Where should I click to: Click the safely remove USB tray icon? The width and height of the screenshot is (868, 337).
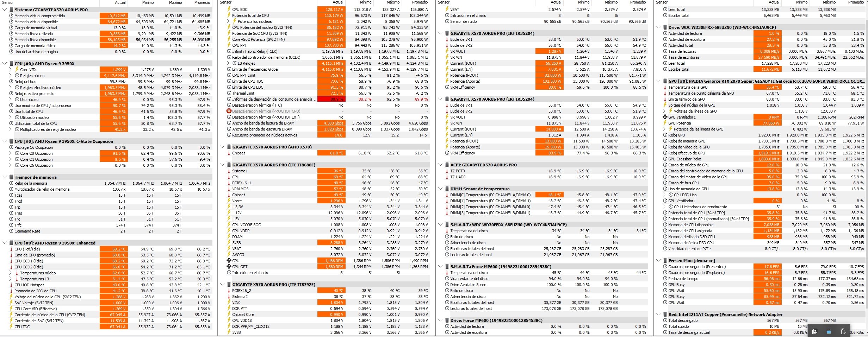843,331
